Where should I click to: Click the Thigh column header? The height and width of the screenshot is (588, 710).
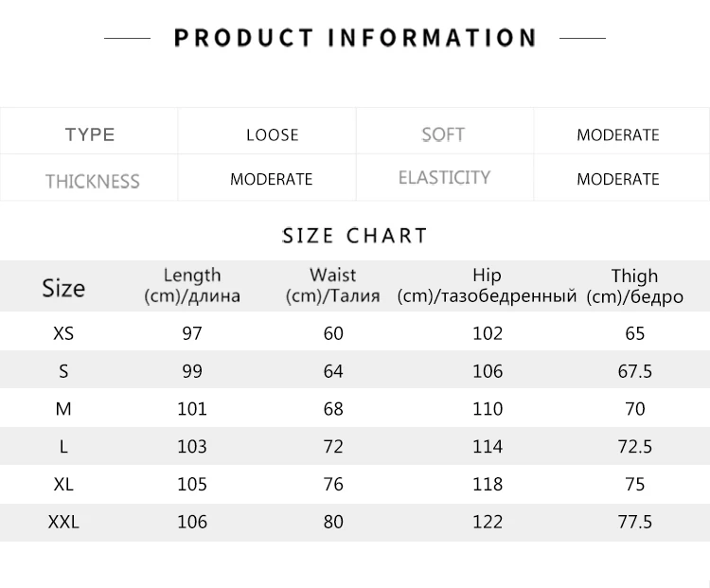tap(634, 285)
